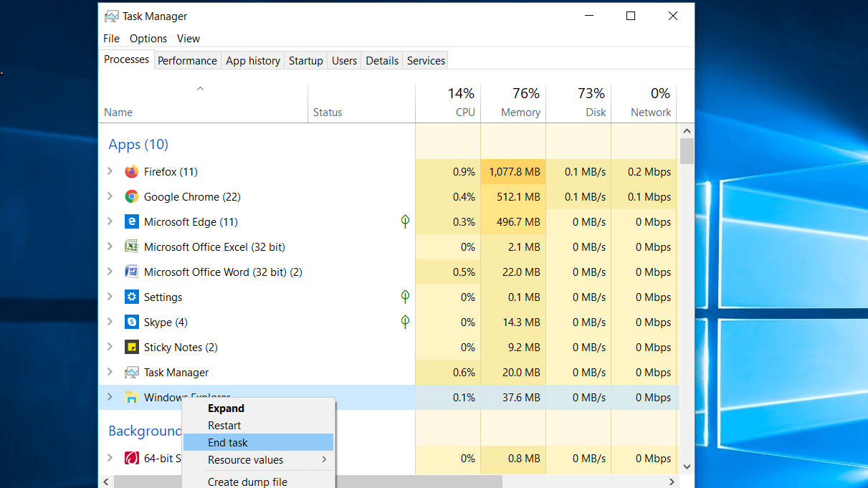Viewport: 868px width, 488px height.
Task: Click the leaf icon next to Skype
Action: click(x=405, y=322)
